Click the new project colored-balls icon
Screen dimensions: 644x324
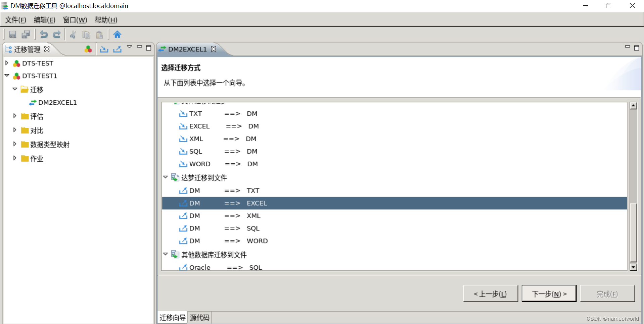click(x=88, y=49)
